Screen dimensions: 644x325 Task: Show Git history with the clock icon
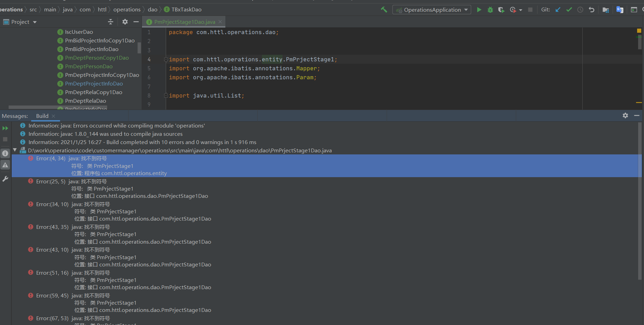580,10
